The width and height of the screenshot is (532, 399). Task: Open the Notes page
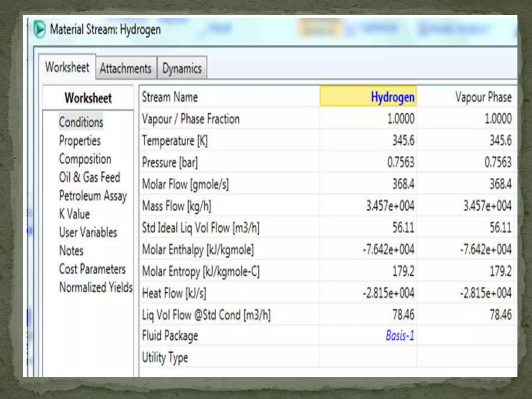click(x=71, y=251)
